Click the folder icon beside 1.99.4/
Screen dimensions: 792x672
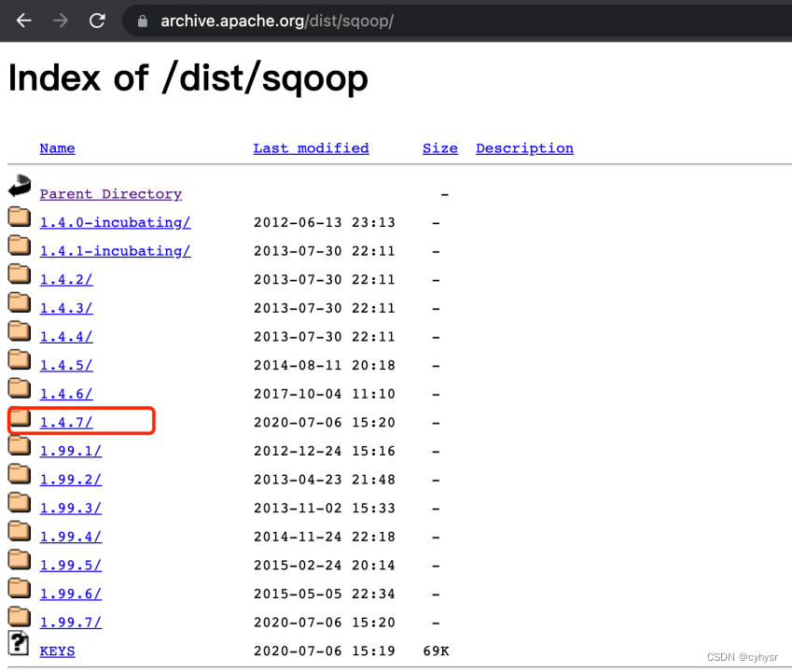click(20, 530)
